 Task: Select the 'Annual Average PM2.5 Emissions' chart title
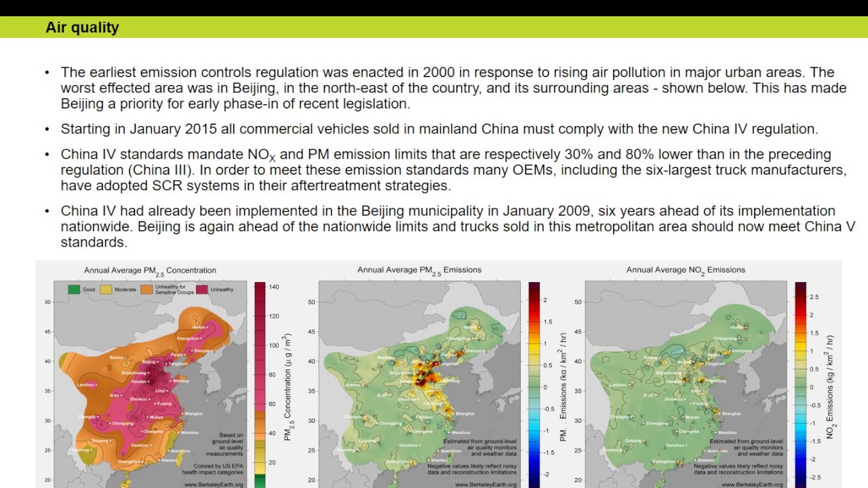419,270
